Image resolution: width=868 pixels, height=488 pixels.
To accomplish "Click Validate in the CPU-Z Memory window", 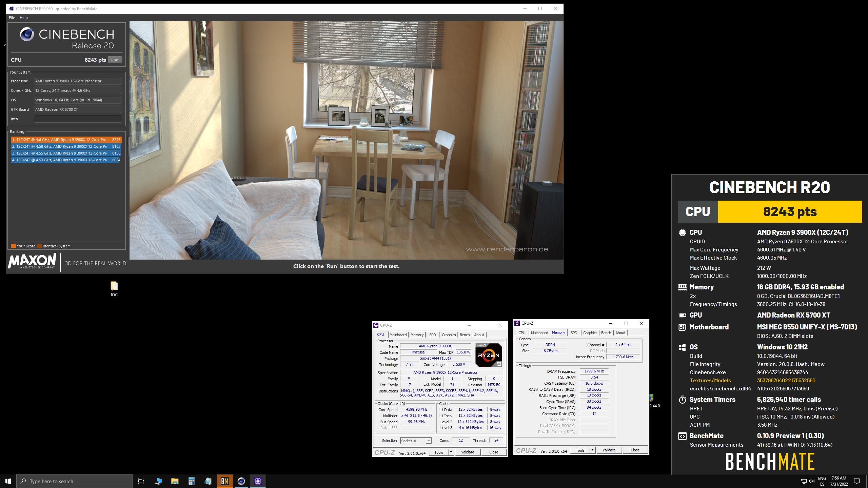I will 609,450.
